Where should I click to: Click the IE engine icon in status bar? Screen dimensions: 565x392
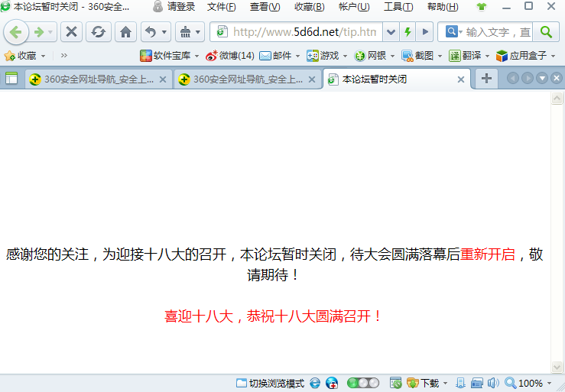point(315,383)
